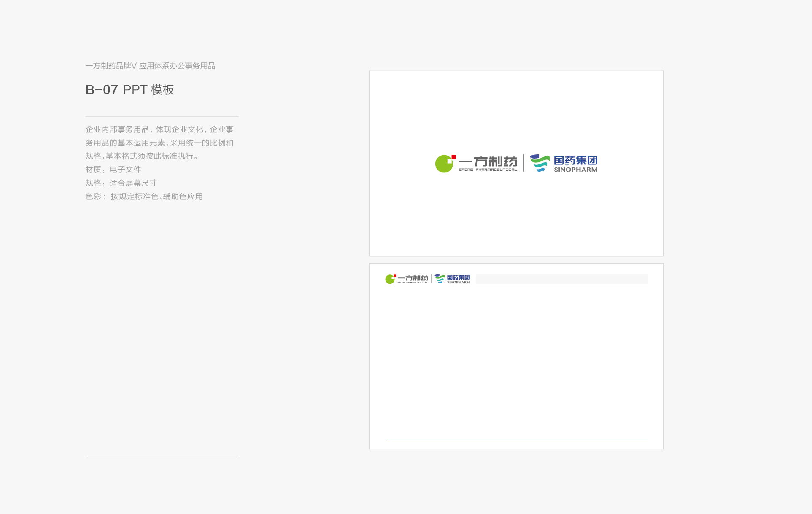The height and width of the screenshot is (514, 812).
Task: Click 'EFONG PHARMACEUTICAL' text on cover slide
Action: point(488,170)
